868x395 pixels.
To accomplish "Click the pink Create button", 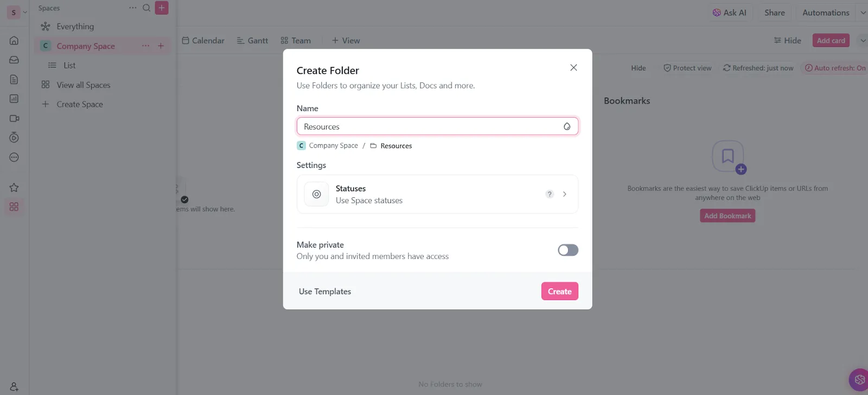I will [x=559, y=291].
